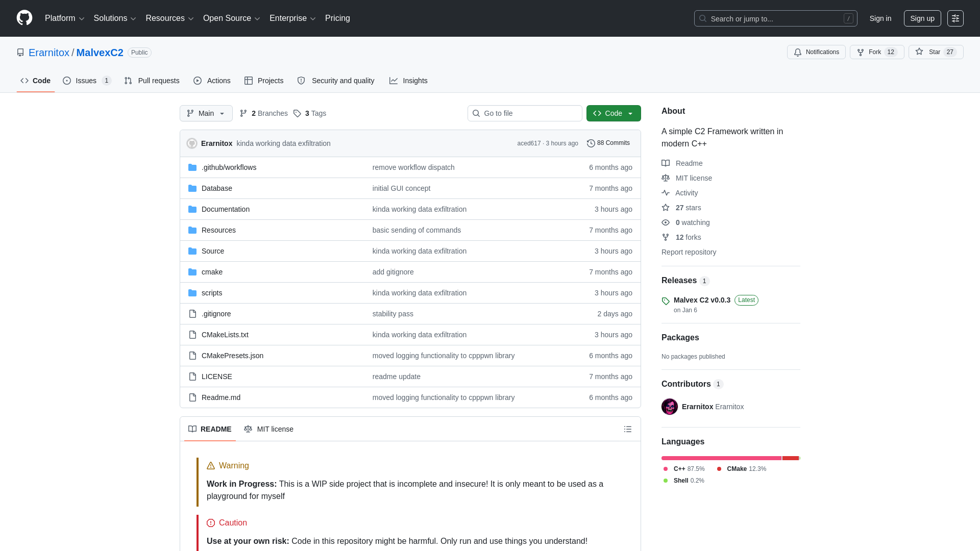Open the Erarnitox owner profile link
Image resolution: width=980 pixels, height=551 pixels.
tap(49, 53)
